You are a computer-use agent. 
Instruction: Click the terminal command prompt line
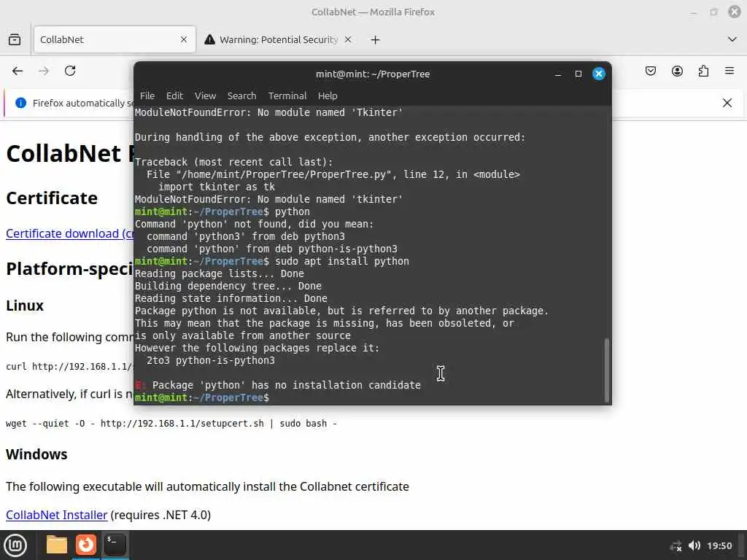click(x=202, y=397)
